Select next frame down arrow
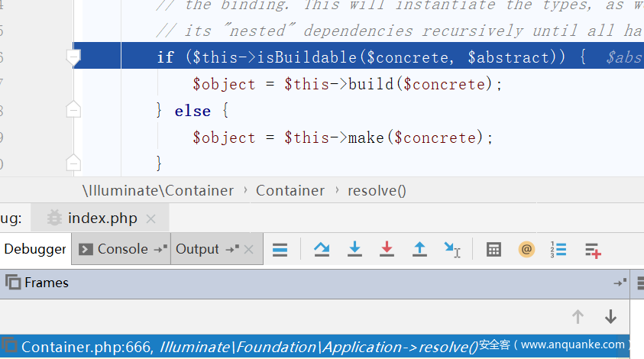The width and height of the screenshot is (644, 359). click(610, 317)
